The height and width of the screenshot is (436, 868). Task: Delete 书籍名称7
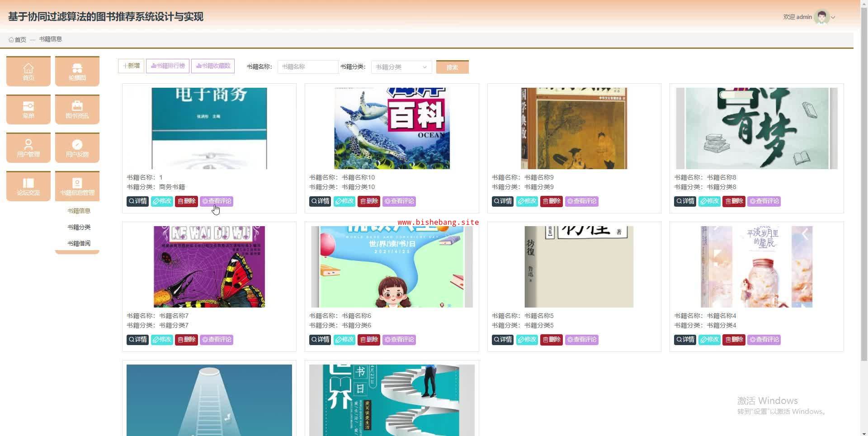coord(186,340)
